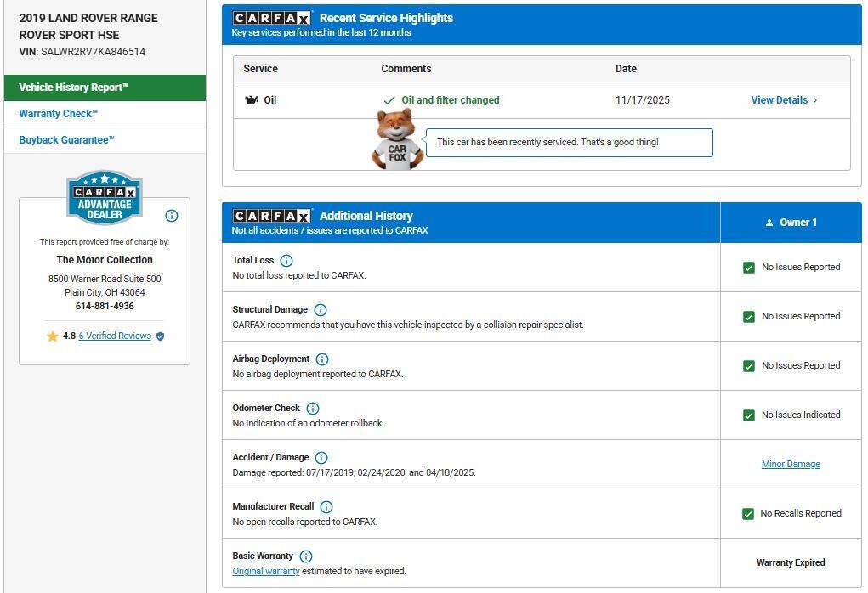The width and height of the screenshot is (868, 593).
Task: Click the CARFAX Advantage Dealer badge
Action: click(x=105, y=199)
